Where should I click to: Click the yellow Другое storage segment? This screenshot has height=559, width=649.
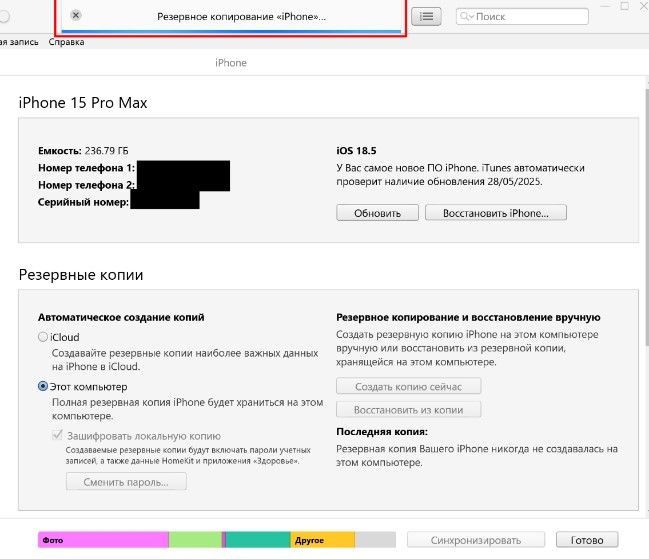tap(322, 540)
